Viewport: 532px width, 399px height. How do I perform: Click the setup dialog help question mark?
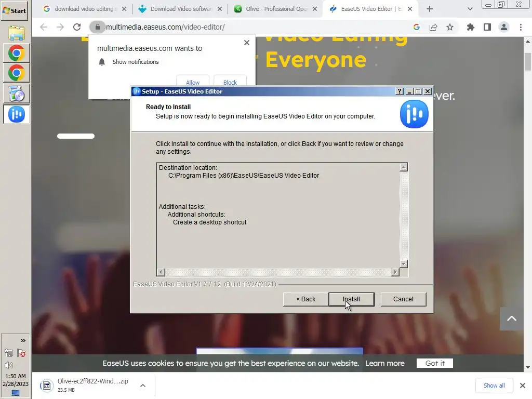[400, 91]
